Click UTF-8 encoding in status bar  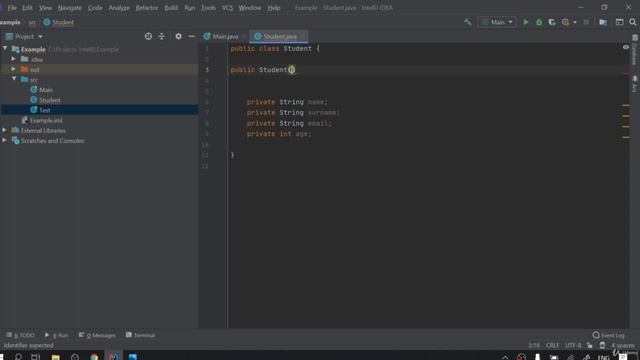573,345
